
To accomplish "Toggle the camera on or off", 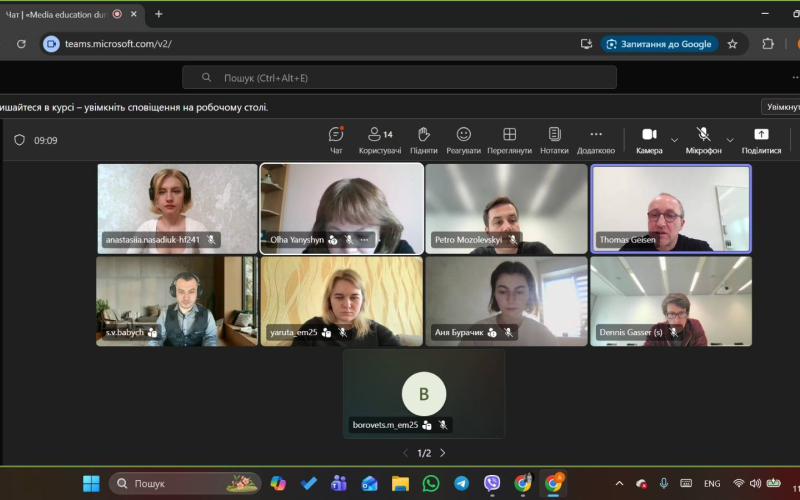I will coord(649,138).
